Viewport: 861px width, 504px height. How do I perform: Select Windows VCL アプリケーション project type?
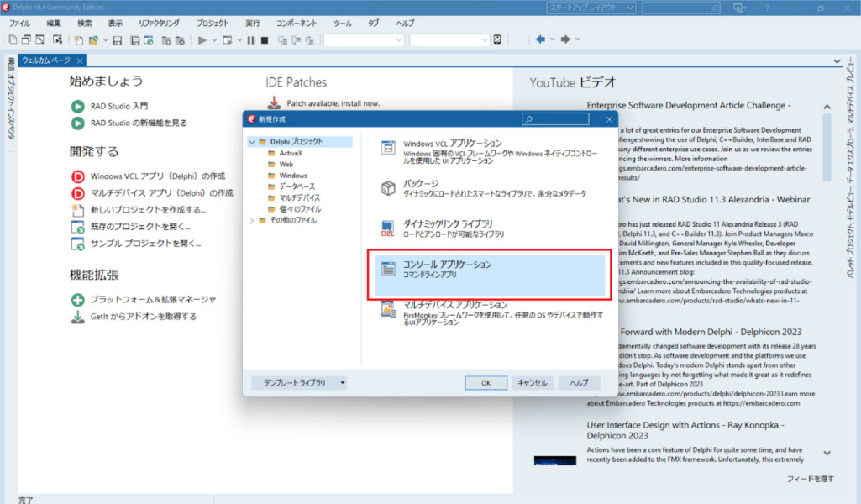[491, 150]
